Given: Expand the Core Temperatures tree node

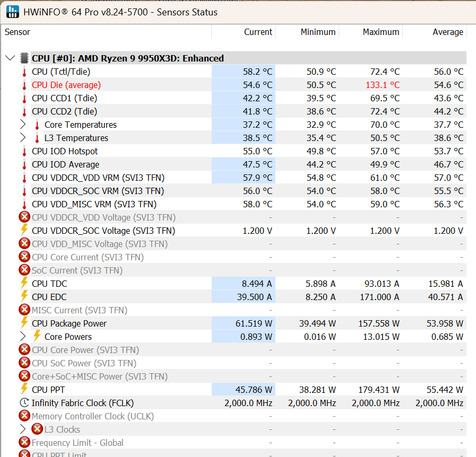Looking at the screenshot, I should click(22, 125).
